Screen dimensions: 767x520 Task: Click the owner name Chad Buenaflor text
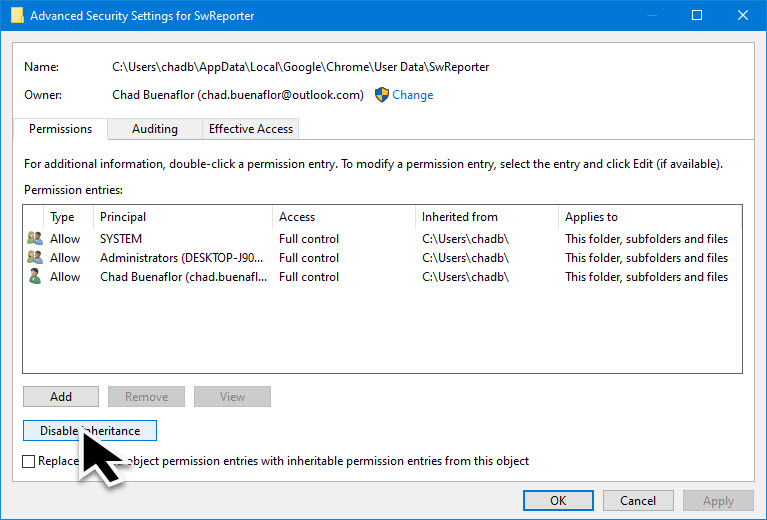click(238, 95)
